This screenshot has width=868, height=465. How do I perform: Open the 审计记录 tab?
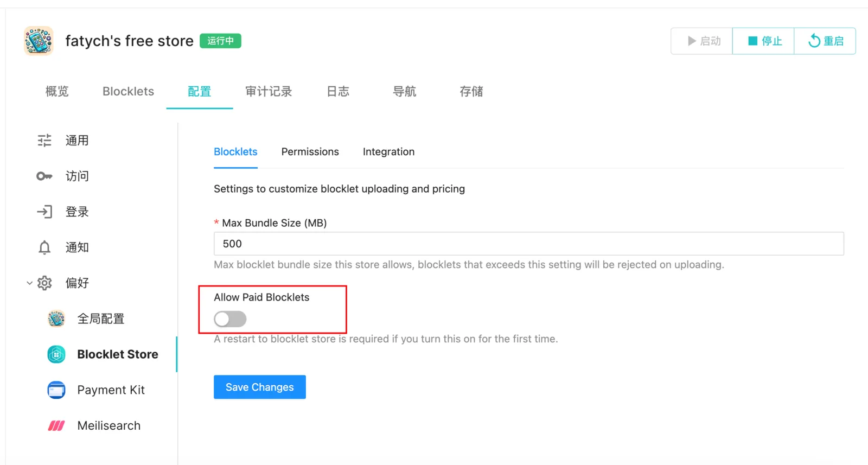(x=269, y=91)
